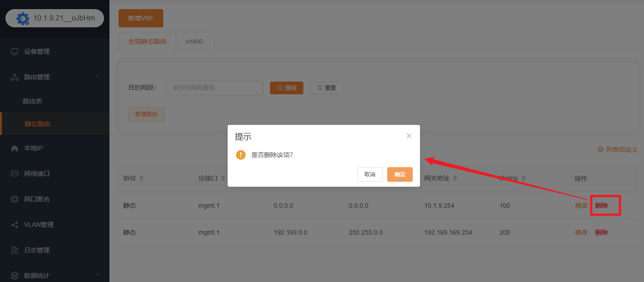644x282 pixels.
Task: Click 修改 for the 192.169.0.0 route
Action: [581, 232]
